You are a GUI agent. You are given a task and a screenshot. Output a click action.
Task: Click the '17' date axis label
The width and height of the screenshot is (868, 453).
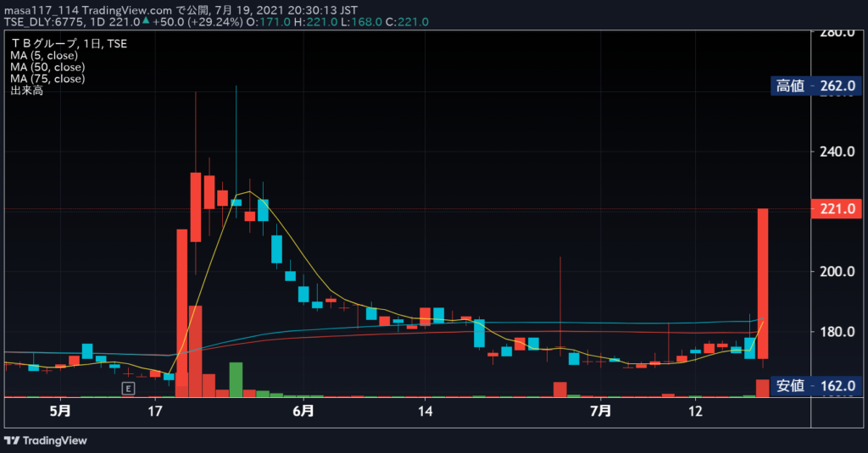[155, 411]
